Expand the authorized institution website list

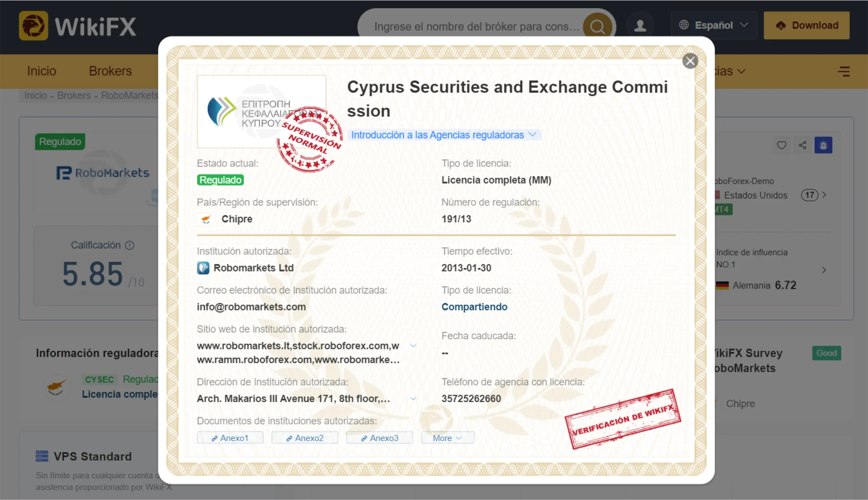pyautogui.click(x=413, y=346)
